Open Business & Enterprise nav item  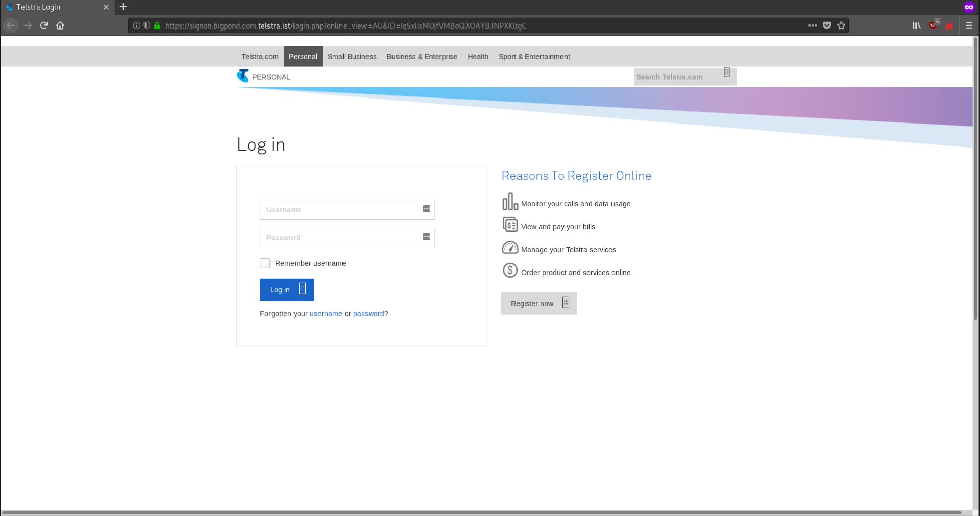point(422,57)
